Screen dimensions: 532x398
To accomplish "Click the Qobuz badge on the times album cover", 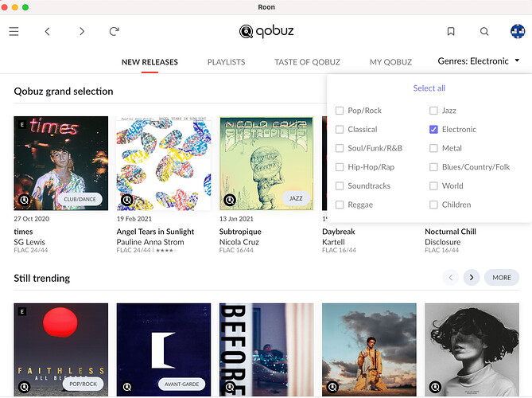I will pos(24,200).
